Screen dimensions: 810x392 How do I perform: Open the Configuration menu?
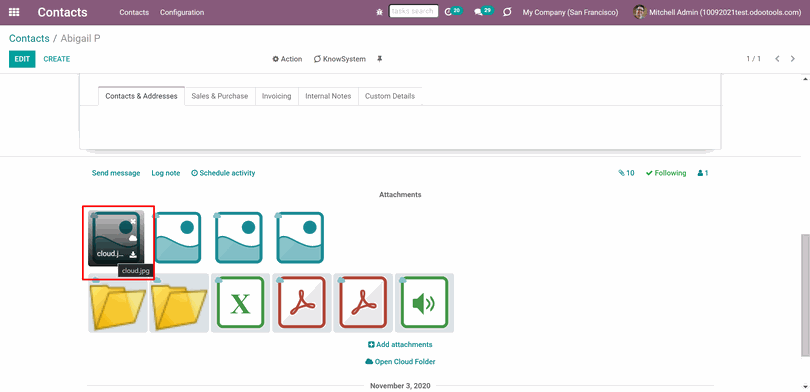182,12
